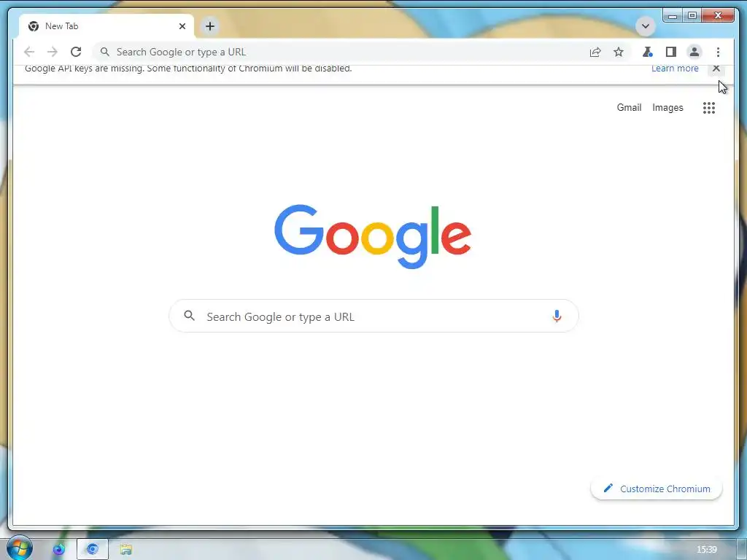Open the Gmail link

tap(629, 108)
